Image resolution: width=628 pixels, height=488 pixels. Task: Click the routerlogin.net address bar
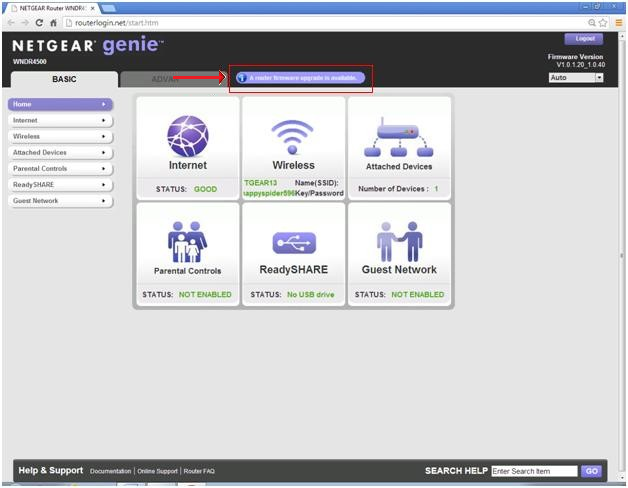(324, 23)
